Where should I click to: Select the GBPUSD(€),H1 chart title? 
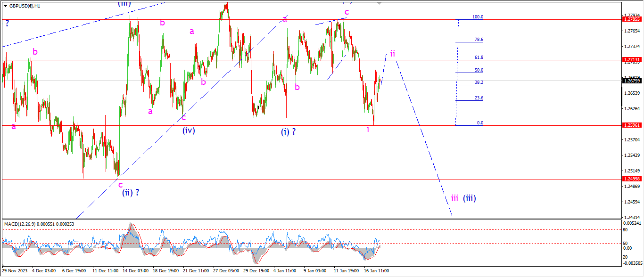(25, 6)
